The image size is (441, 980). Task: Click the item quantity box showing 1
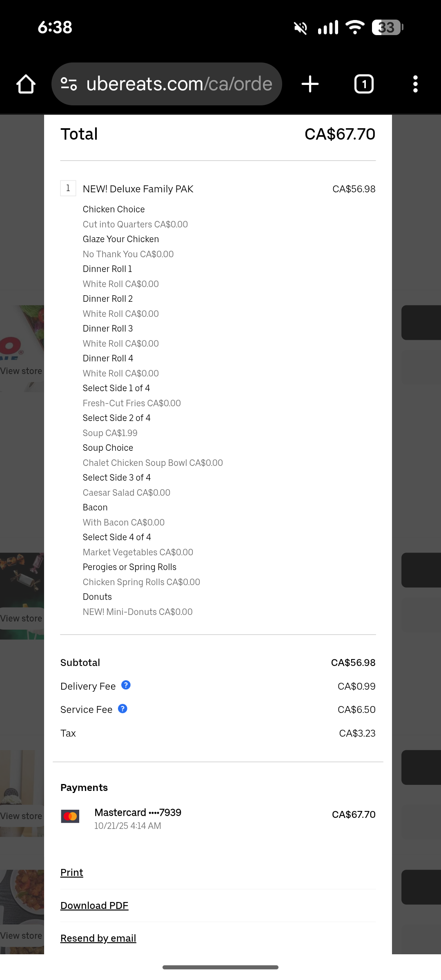(68, 188)
